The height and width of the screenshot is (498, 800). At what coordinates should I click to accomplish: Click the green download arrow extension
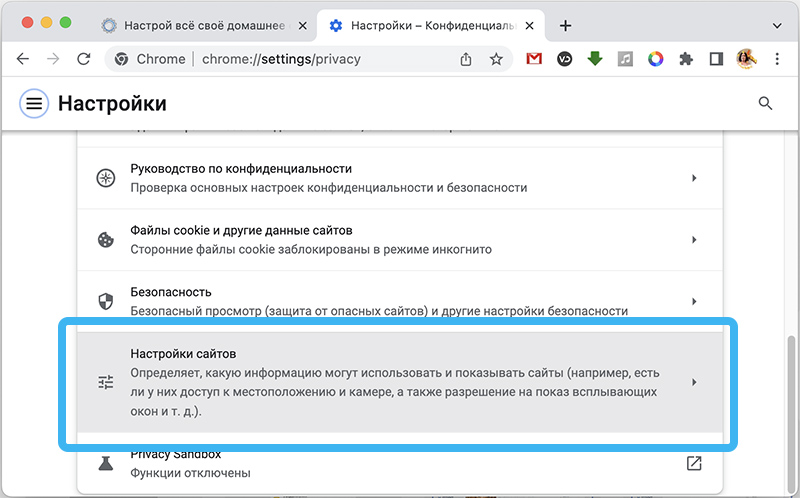595,59
